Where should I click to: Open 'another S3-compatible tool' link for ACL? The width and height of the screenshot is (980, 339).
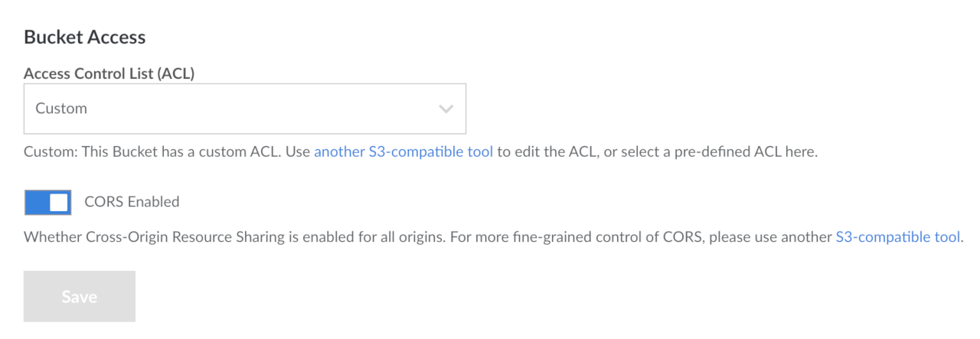click(x=403, y=152)
